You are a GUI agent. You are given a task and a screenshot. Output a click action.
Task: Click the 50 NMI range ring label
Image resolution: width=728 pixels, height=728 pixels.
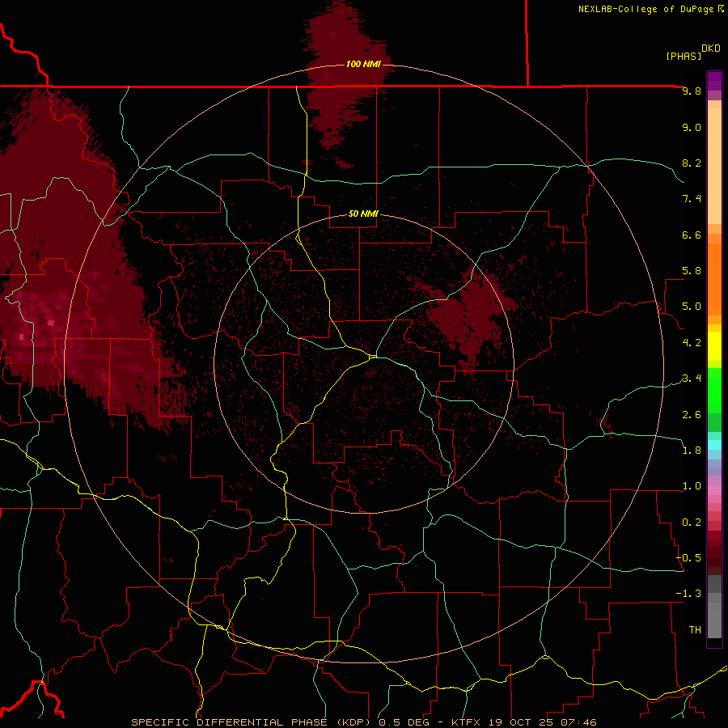click(x=363, y=214)
